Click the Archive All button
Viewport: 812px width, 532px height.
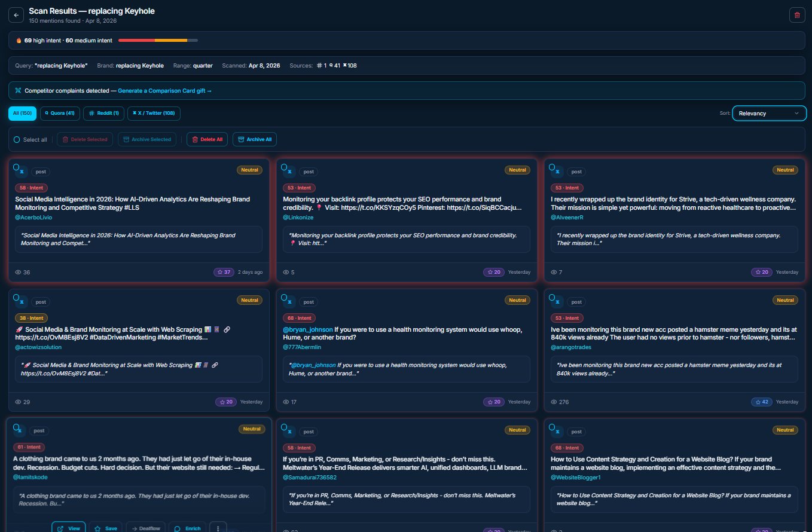(255, 139)
